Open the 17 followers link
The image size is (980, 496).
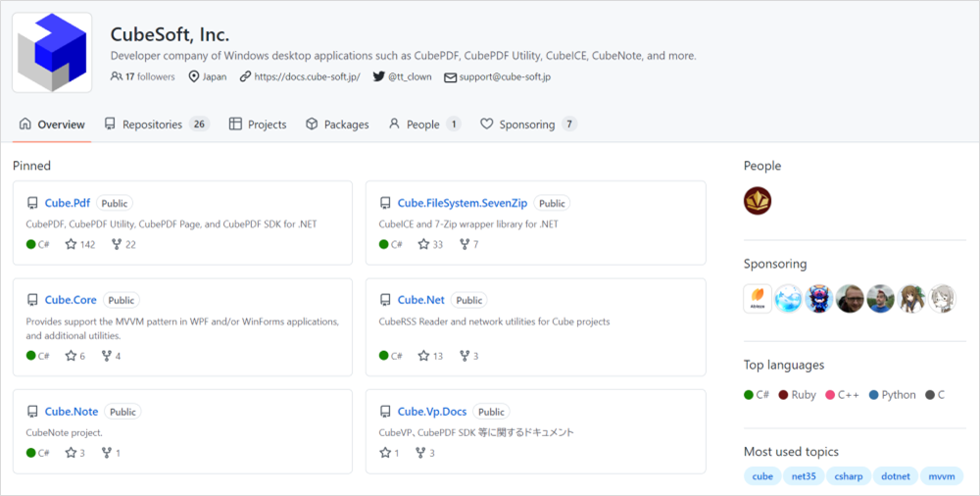pos(142,76)
